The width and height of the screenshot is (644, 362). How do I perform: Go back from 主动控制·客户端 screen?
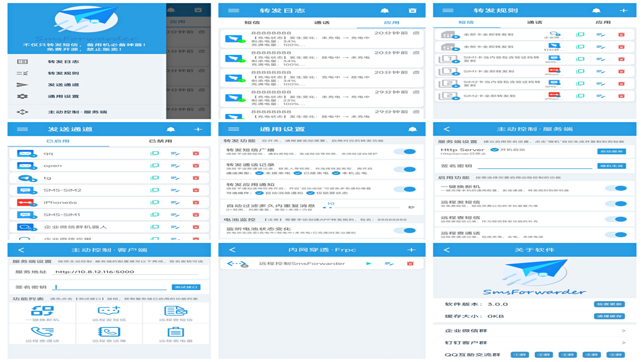point(21,250)
